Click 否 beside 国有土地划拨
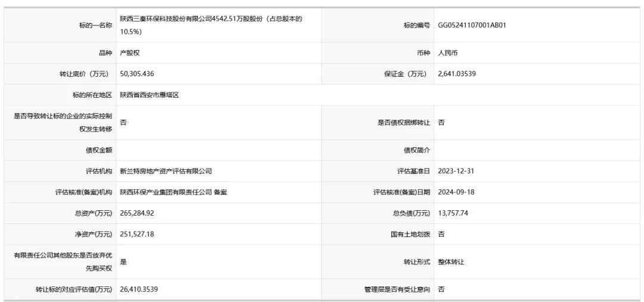 click(441, 234)
